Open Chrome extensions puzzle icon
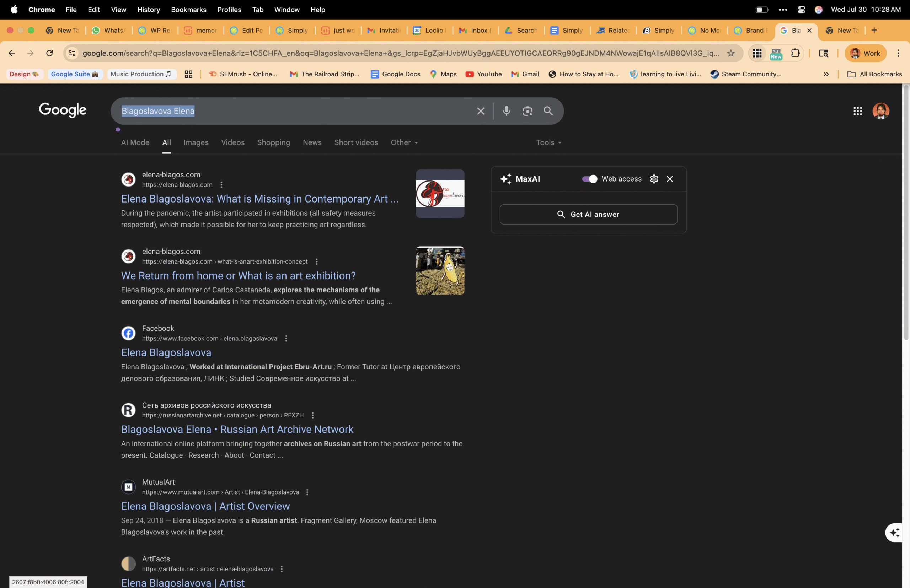Screen dimensions: 910x588 [x=795, y=53]
